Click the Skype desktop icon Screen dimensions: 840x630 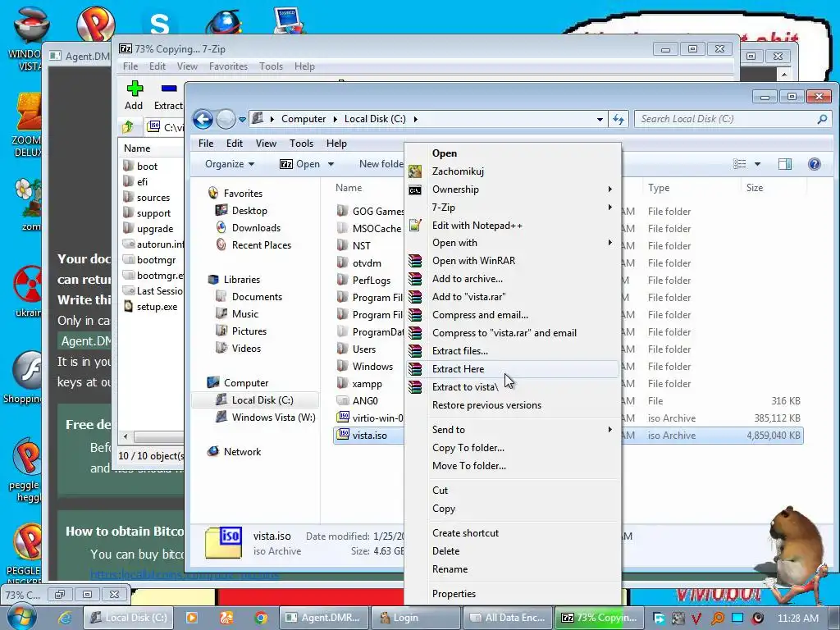tap(159, 24)
